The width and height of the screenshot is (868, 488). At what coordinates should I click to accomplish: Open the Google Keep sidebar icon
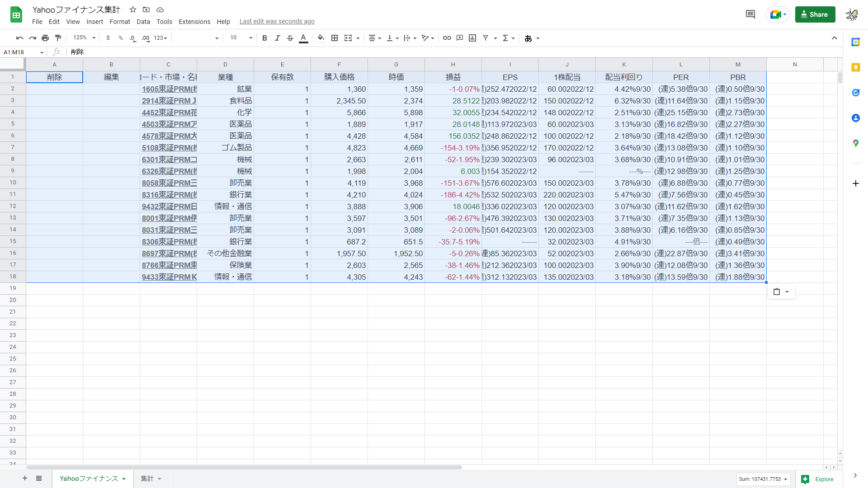click(x=855, y=67)
